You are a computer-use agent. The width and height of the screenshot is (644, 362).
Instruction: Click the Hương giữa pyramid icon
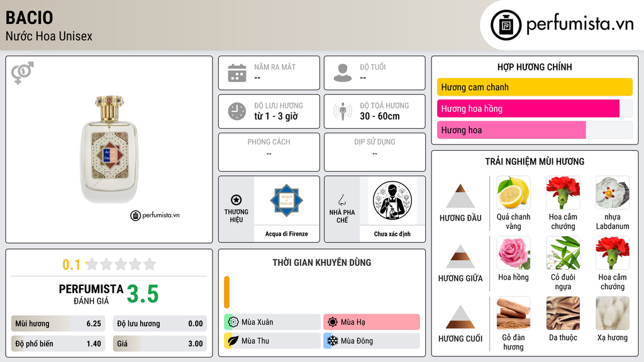460,256
